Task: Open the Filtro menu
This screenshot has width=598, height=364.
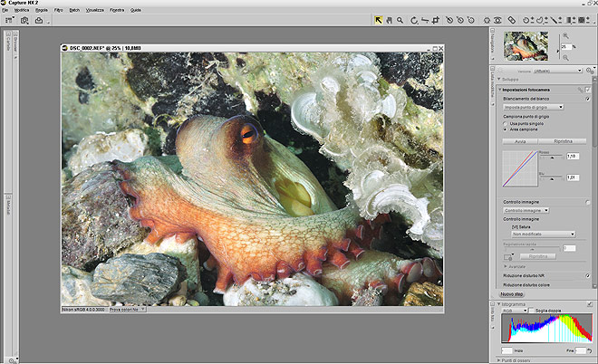Action: pyautogui.click(x=58, y=10)
